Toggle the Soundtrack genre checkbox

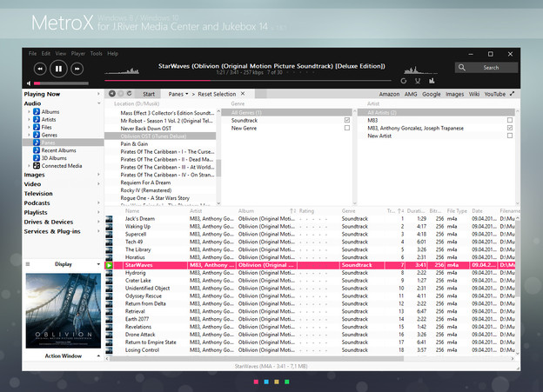[347, 120]
